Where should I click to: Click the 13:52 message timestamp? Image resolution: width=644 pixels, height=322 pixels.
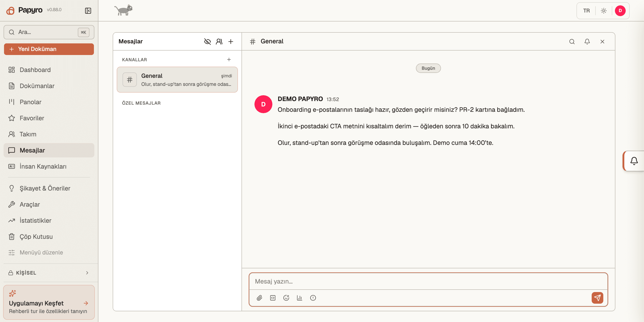[333, 99]
